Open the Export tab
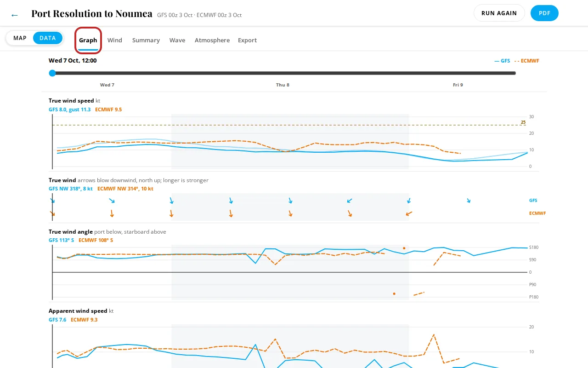 pyautogui.click(x=247, y=40)
